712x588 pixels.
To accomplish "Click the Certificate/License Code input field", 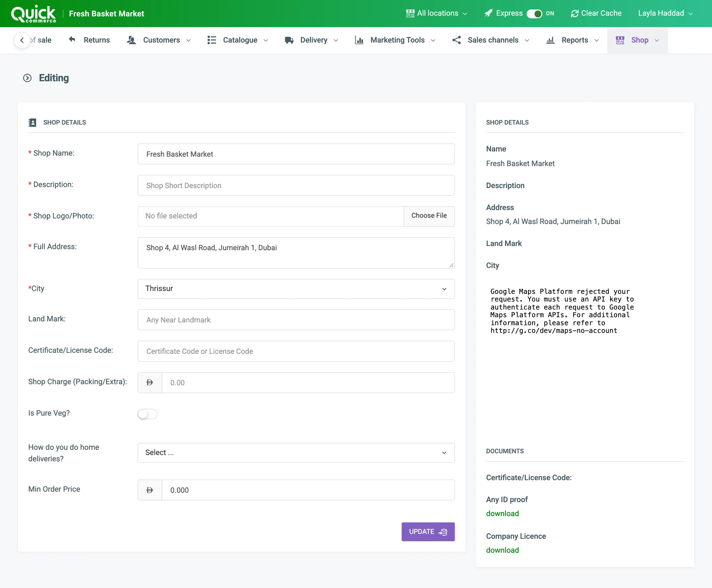I will click(x=296, y=351).
